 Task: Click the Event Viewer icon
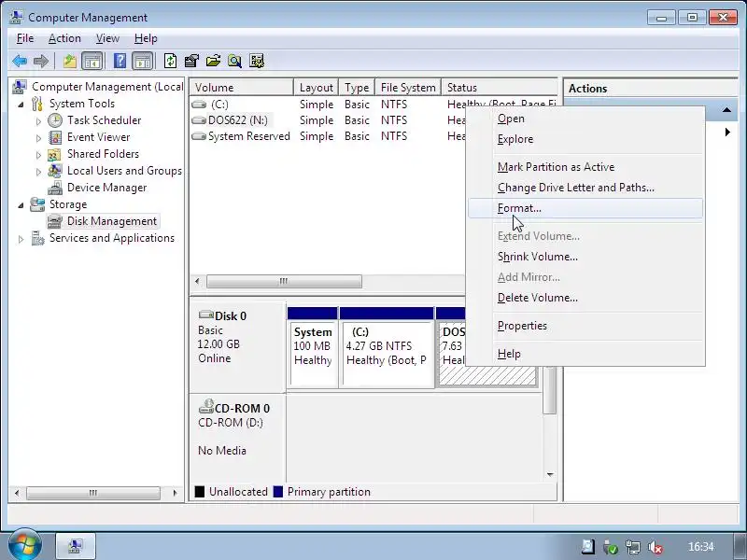point(55,137)
